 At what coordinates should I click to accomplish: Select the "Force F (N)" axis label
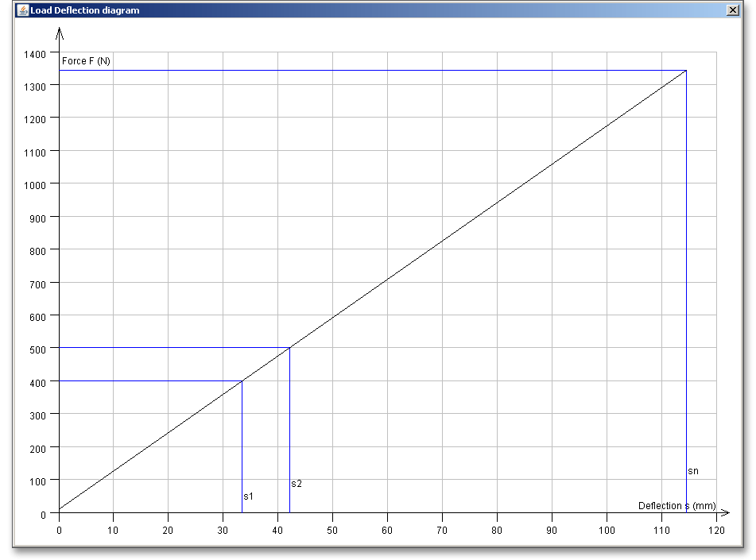86,61
